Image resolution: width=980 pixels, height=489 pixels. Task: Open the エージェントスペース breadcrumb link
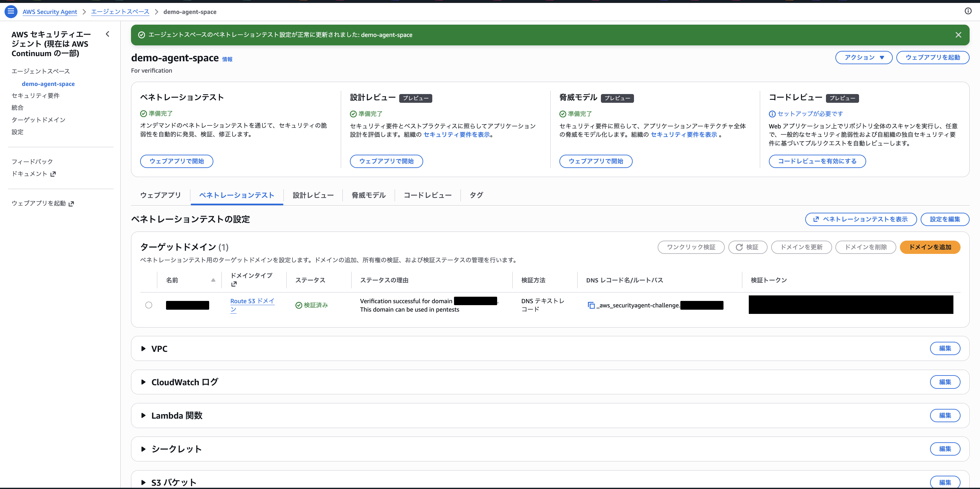120,12
